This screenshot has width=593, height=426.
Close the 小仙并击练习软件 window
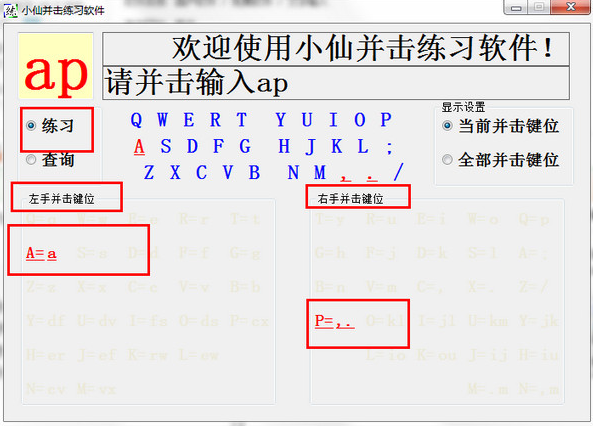[x=570, y=7]
